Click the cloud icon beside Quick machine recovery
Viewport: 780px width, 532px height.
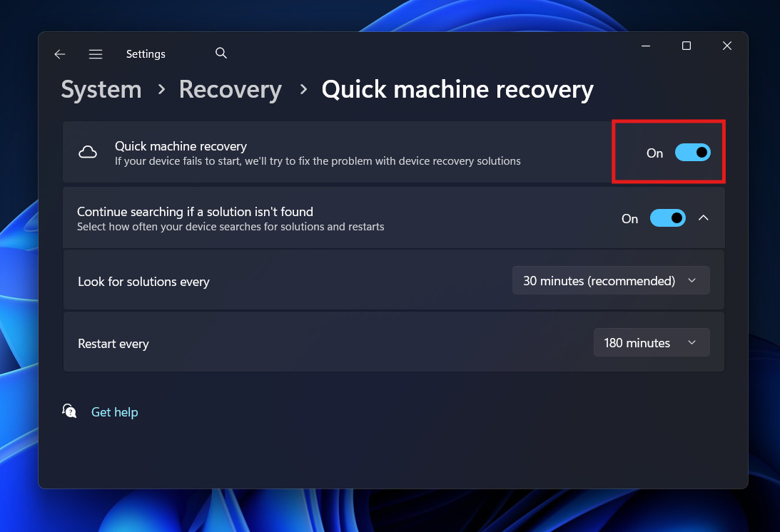pyautogui.click(x=87, y=151)
